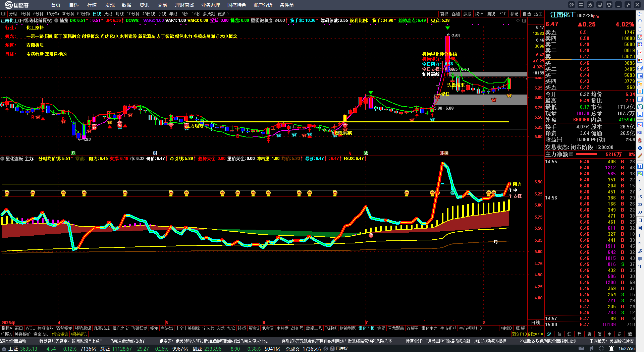Switch to the 15分钟 period tab
The width and height of the screenshot is (644, 352).
(x=53, y=14)
